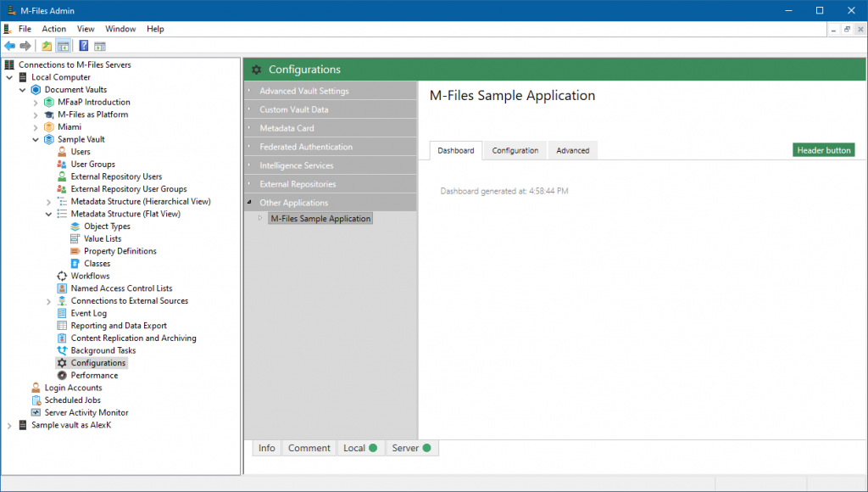The height and width of the screenshot is (492, 868).
Task: Select Named Access Control Lists
Action: click(120, 288)
